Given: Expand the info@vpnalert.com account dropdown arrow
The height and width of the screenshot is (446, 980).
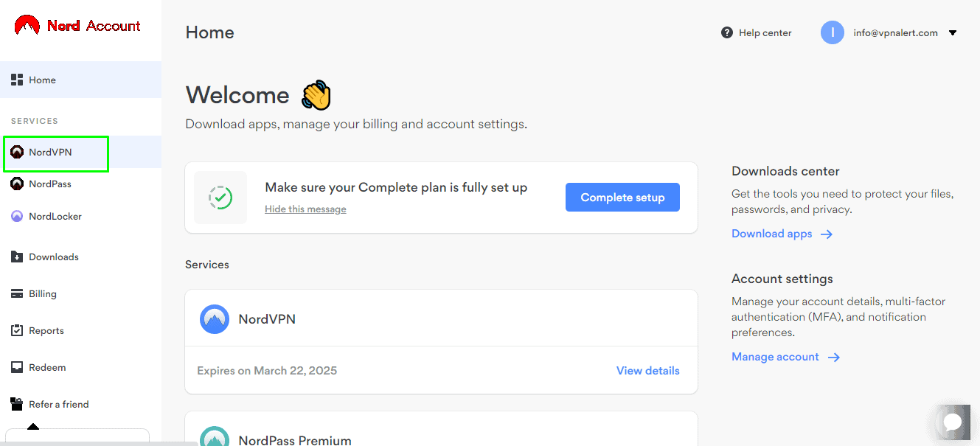Looking at the screenshot, I should [953, 33].
